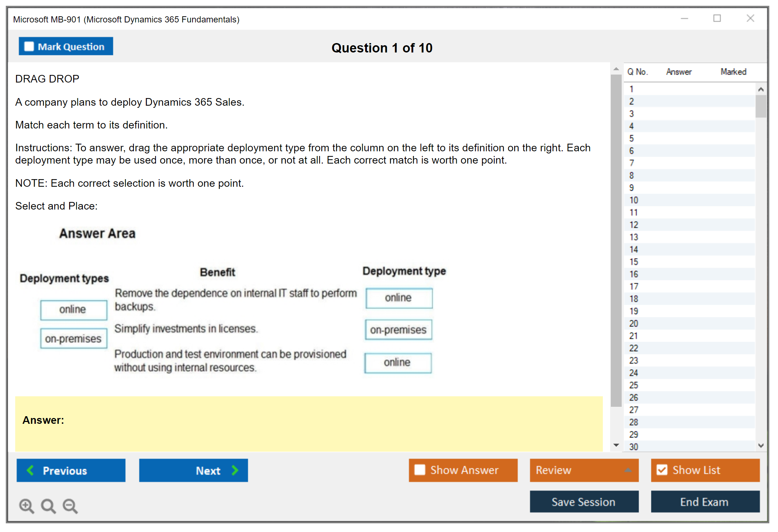Click the green left chevron on Previous

(x=30, y=470)
